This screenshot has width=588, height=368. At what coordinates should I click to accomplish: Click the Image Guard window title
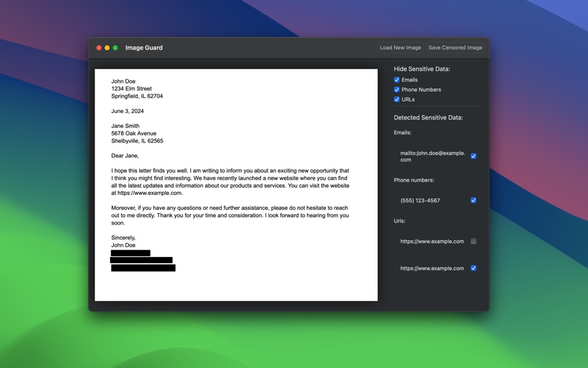[144, 47]
